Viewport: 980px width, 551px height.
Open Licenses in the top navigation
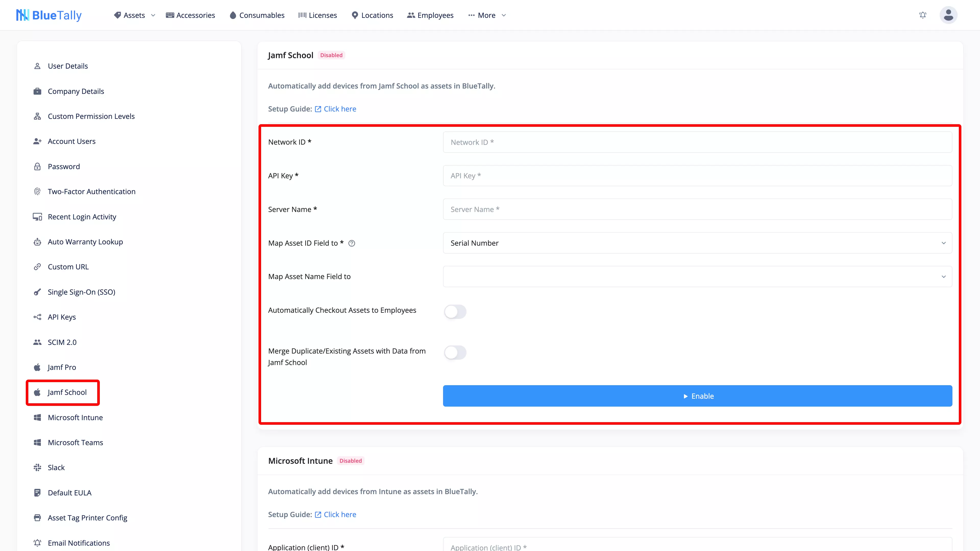tap(318, 15)
